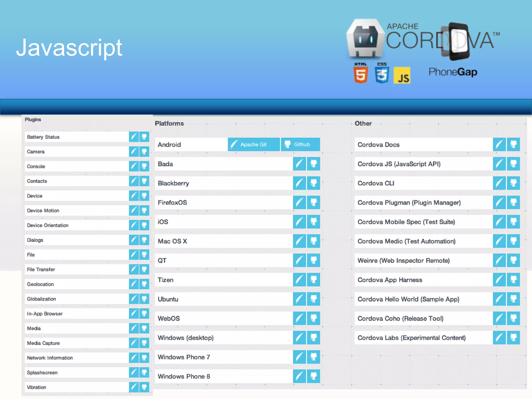Click Apache feather icon for Geolocation plugin
This screenshot has height=399, width=532.
[x=134, y=284]
